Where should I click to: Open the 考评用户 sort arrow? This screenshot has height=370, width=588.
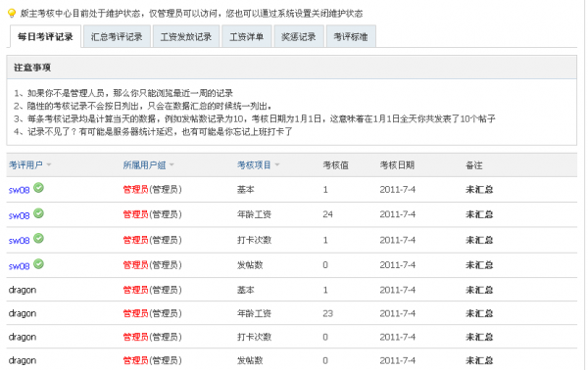pos(49,164)
